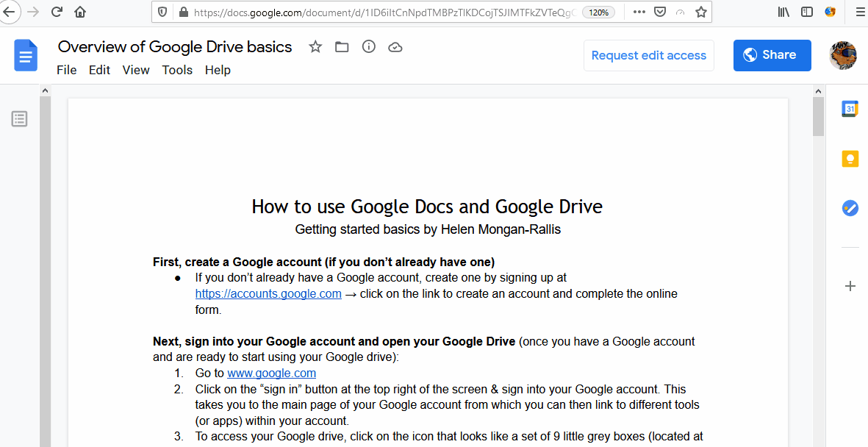
Task: Click the document vertical scrollbar
Action: (817, 118)
